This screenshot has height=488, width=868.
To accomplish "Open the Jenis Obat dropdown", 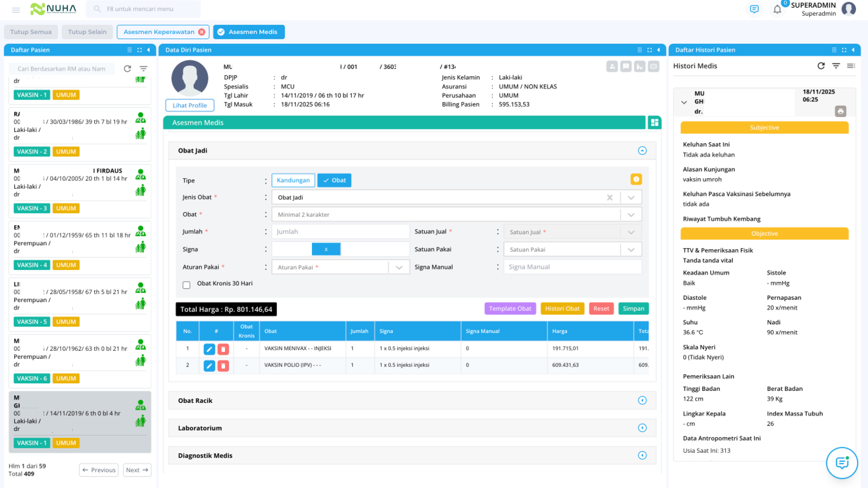I will coord(631,197).
